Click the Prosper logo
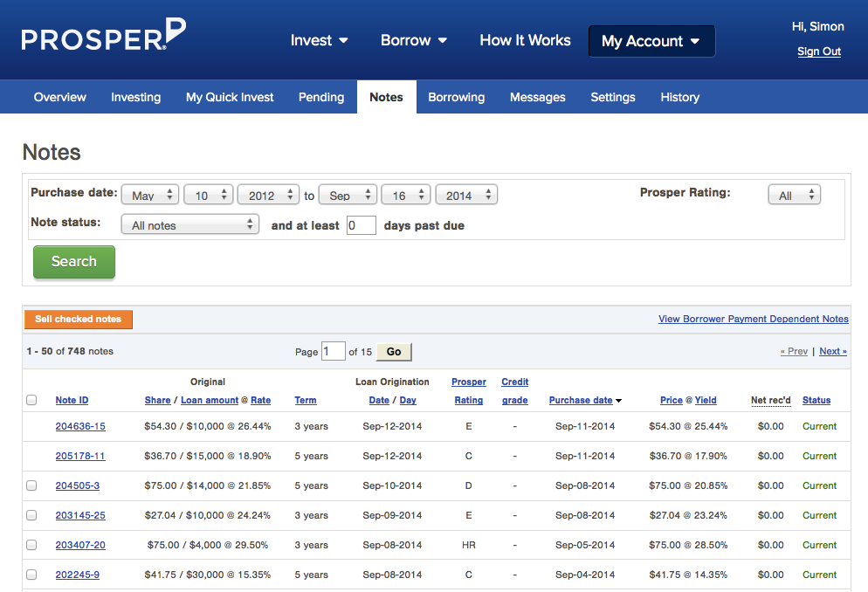Image resolution: width=868 pixels, height=592 pixels. [104, 34]
